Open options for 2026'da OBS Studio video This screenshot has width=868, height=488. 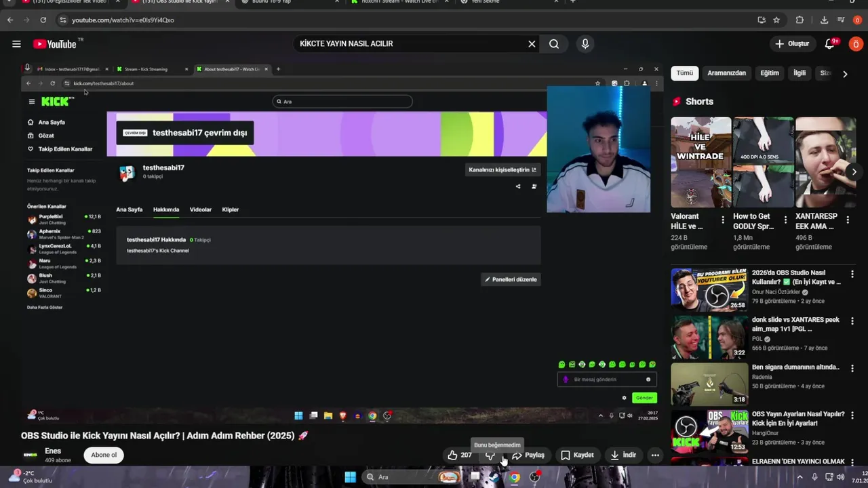(x=852, y=274)
